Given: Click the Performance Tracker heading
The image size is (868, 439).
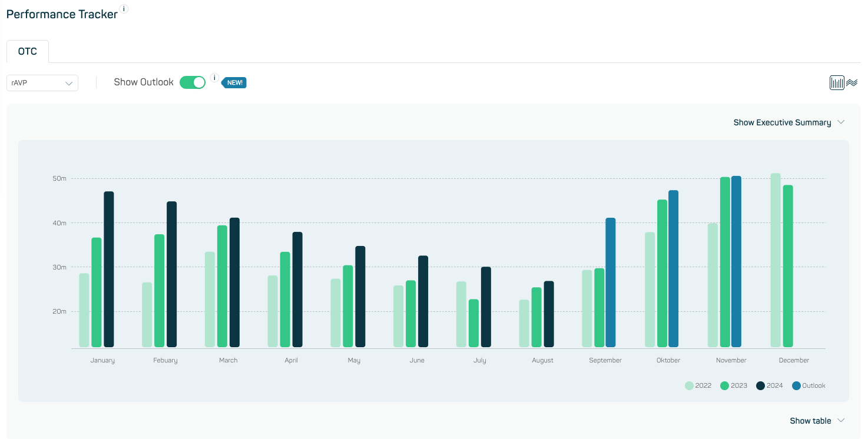Looking at the screenshot, I should point(62,14).
